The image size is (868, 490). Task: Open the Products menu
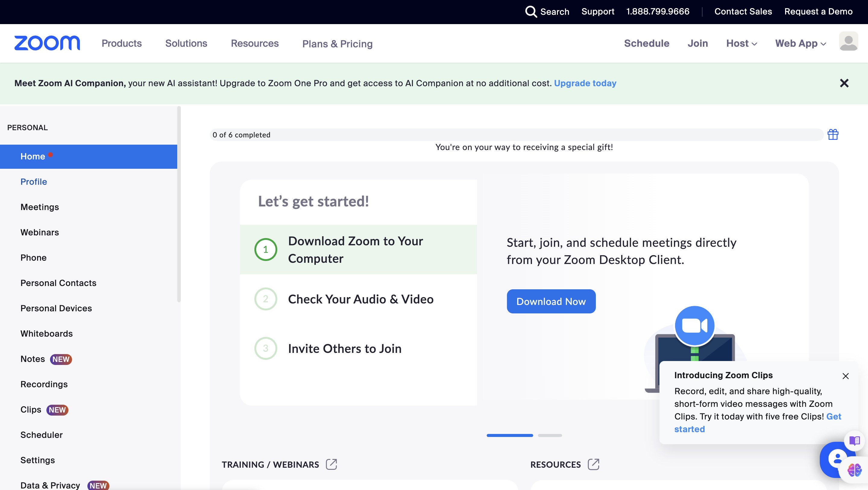click(122, 43)
